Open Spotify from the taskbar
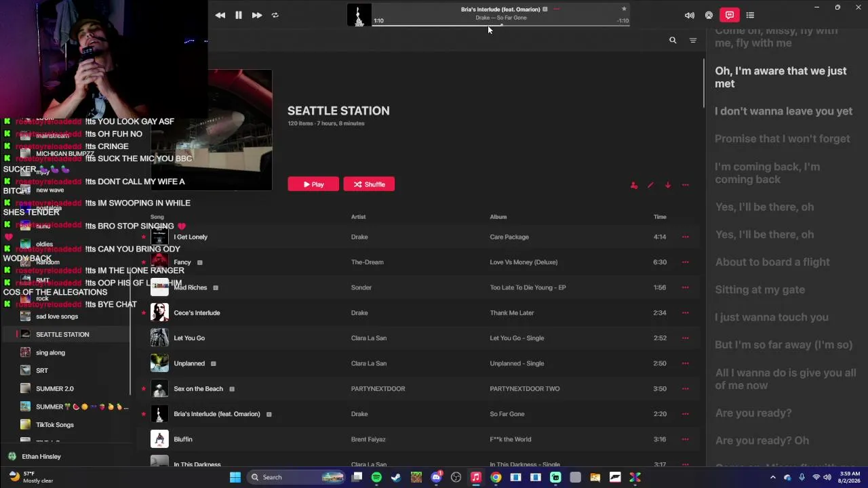 point(376,477)
